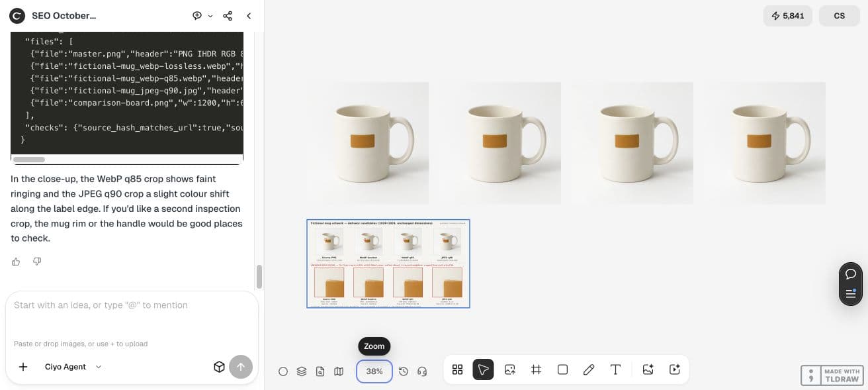
Task: Click the 'master.png' line in code block
Action: pyautogui.click(x=136, y=54)
